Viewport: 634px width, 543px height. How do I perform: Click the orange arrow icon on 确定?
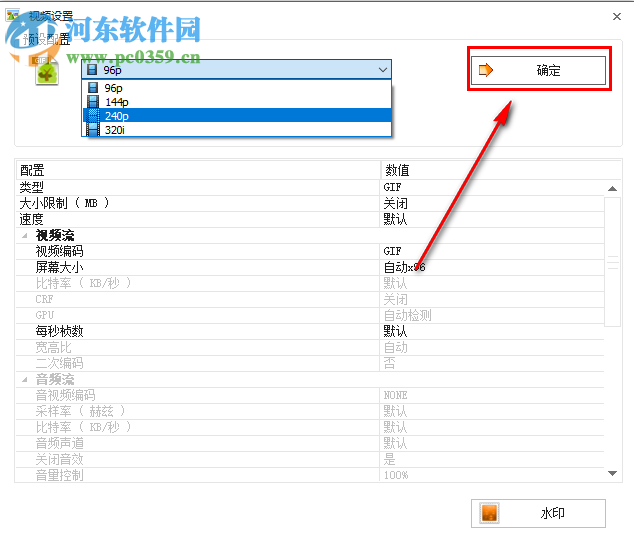click(x=486, y=70)
